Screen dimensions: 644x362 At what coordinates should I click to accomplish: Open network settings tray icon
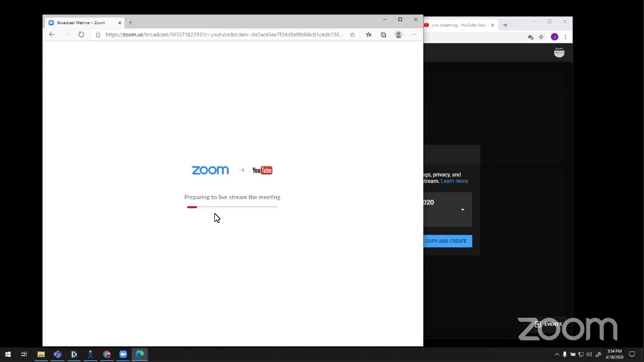pyautogui.click(x=581, y=354)
